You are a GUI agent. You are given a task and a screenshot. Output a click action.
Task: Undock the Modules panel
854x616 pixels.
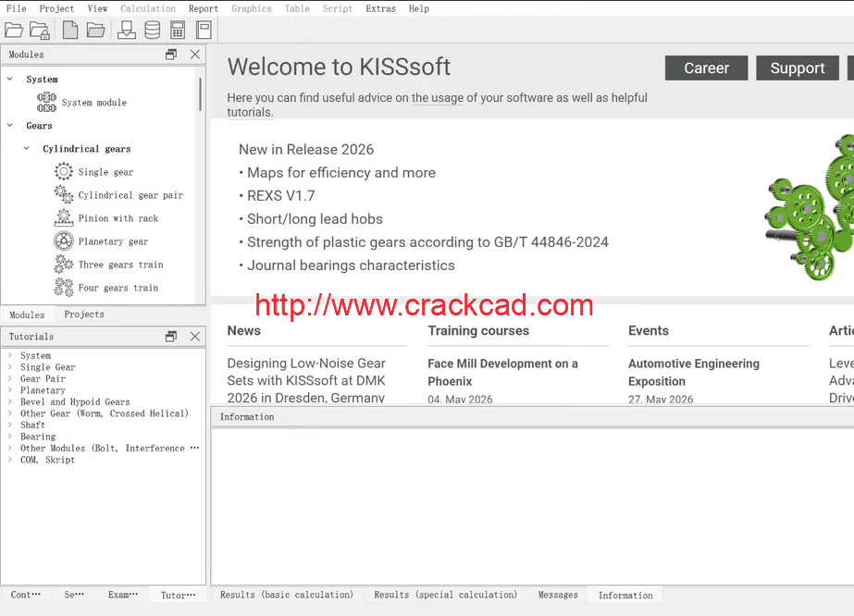pyautogui.click(x=171, y=55)
